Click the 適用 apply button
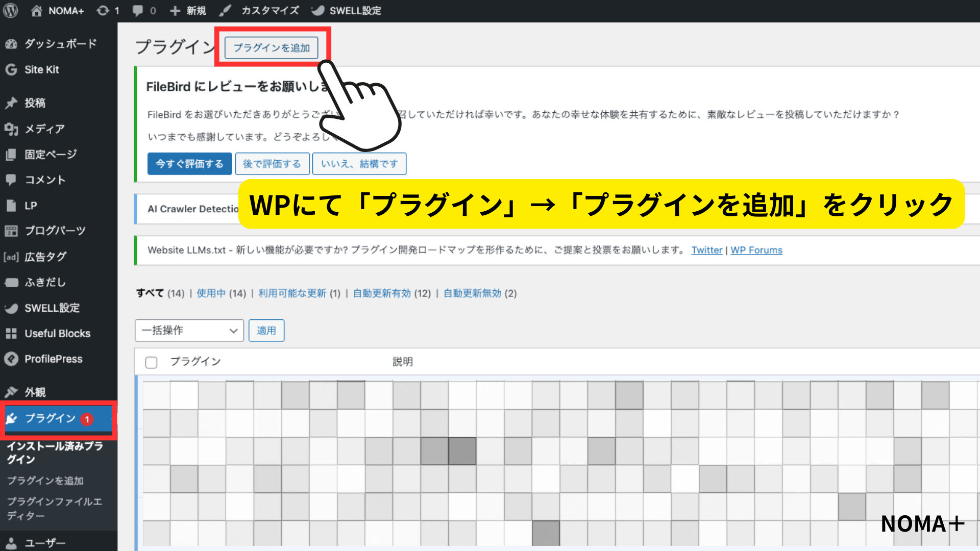Viewport: 980px width, 551px height. pyautogui.click(x=266, y=331)
